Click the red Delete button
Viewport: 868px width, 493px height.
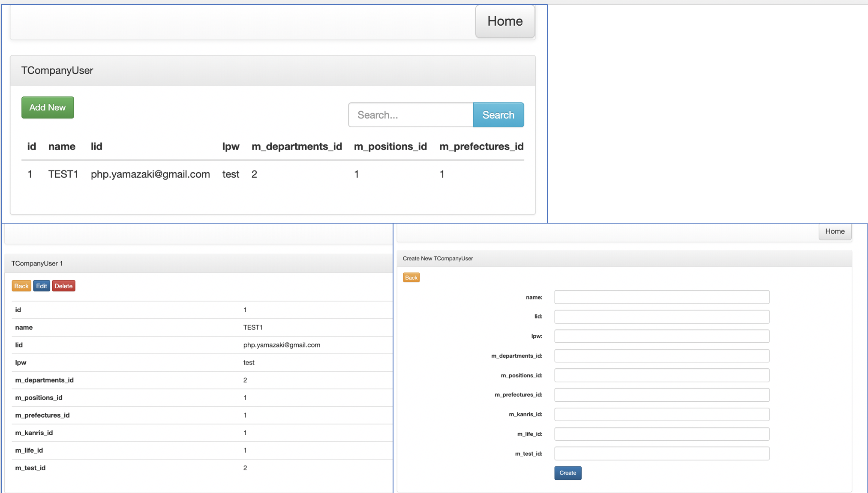tap(63, 286)
